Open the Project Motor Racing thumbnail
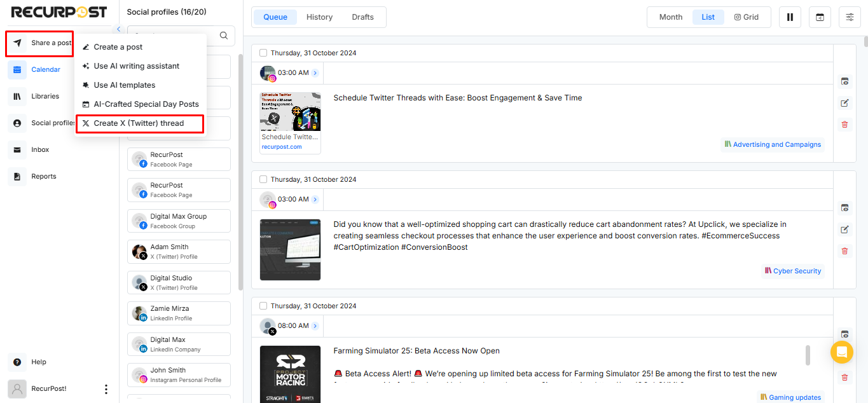Viewport: 868px width, 403px height. click(290, 374)
